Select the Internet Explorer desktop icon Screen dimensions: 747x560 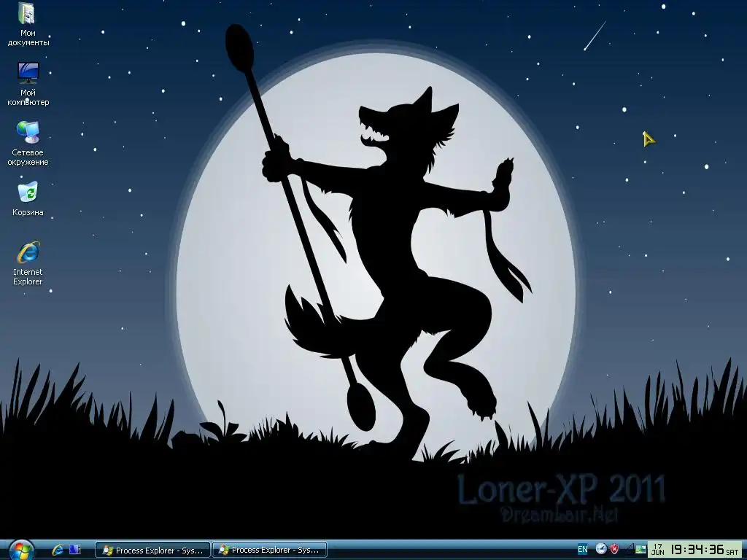(28, 263)
